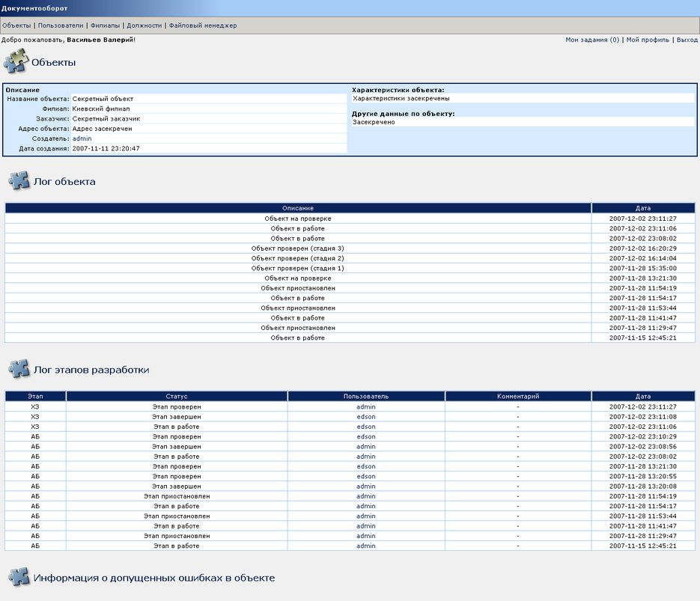Click admin user in 13:20:08 stage row
The height and width of the screenshot is (601, 700).
366,486
